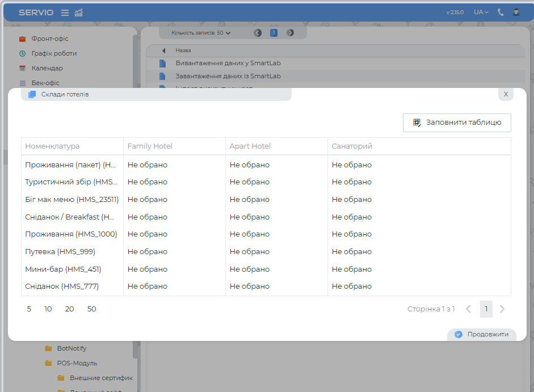Open the hamburger menu next to SERVIO logo
Viewport: 534px width, 392px height.
65,12
